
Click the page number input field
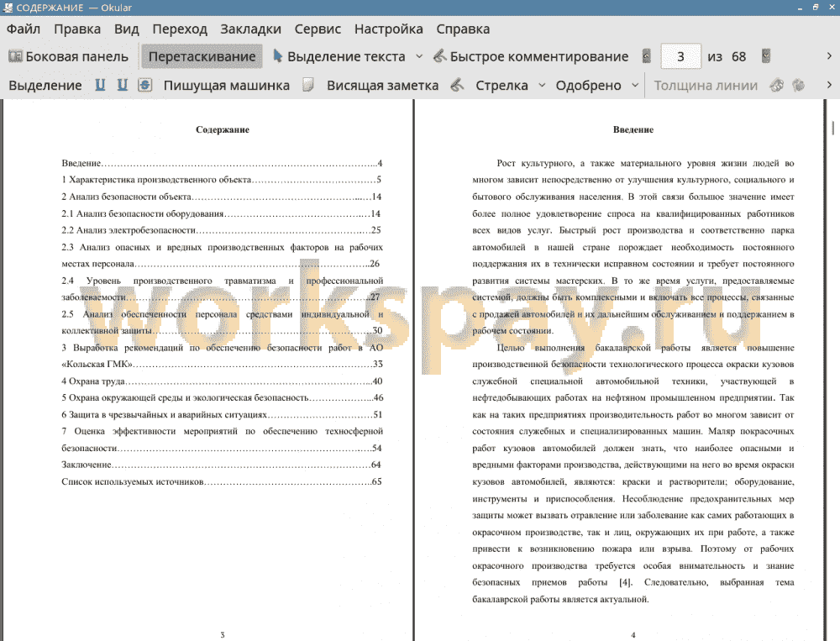[680, 56]
